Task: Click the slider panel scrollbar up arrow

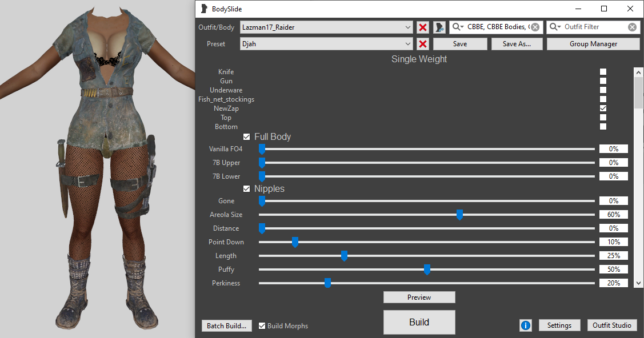Action: [638, 72]
